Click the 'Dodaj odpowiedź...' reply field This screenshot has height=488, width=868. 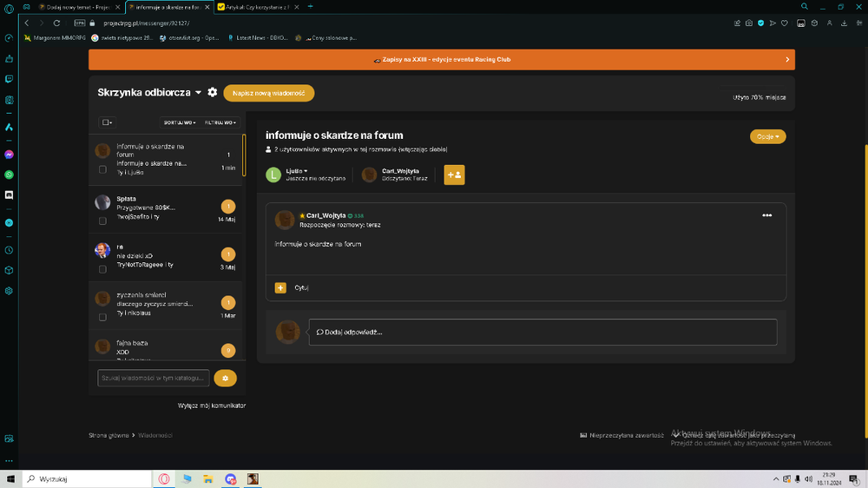point(542,333)
